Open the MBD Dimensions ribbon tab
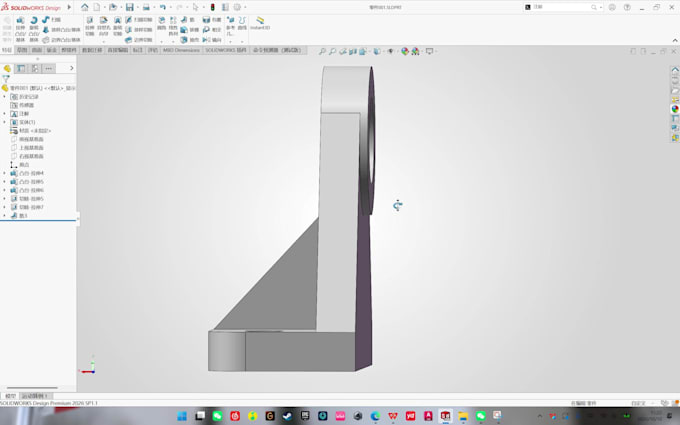680x425 pixels. [x=181, y=50]
